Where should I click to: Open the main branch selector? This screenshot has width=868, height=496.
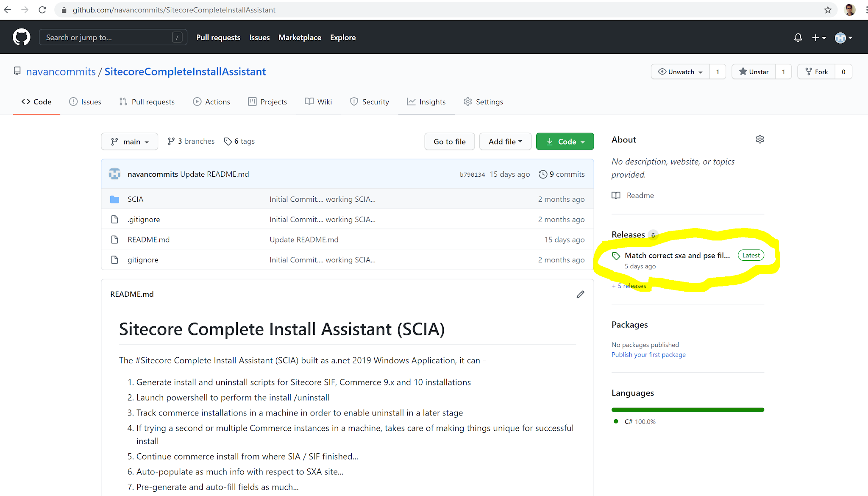tap(129, 142)
